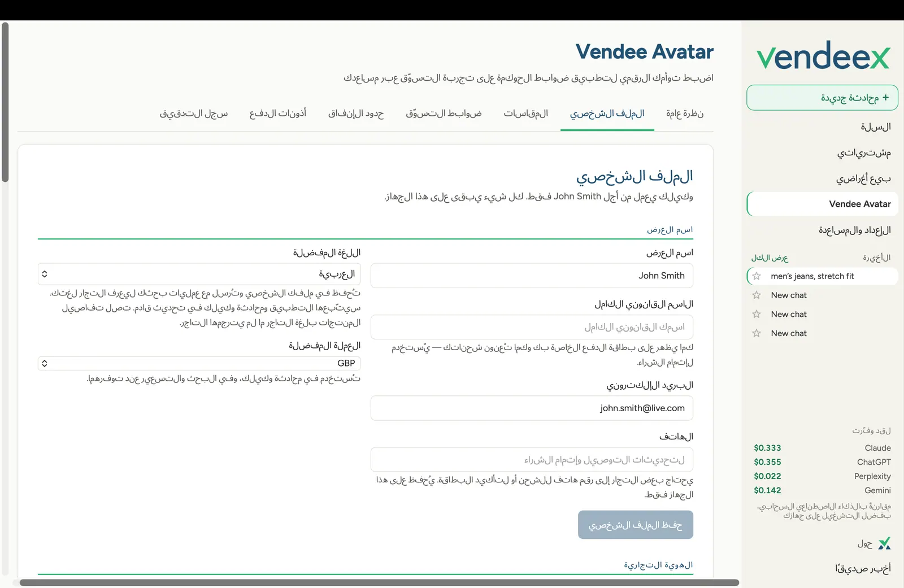Click the Claude label in savings list
The image size is (904, 588).
pyautogui.click(x=877, y=448)
